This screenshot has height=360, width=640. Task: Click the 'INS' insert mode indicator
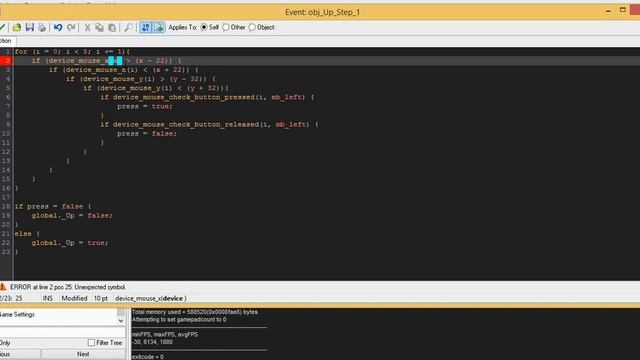48,298
